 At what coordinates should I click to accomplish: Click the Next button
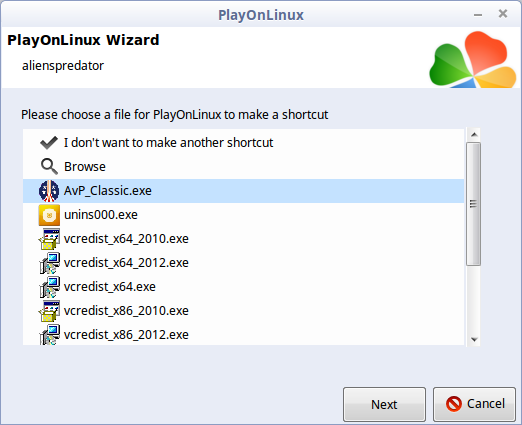[x=384, y=404]
